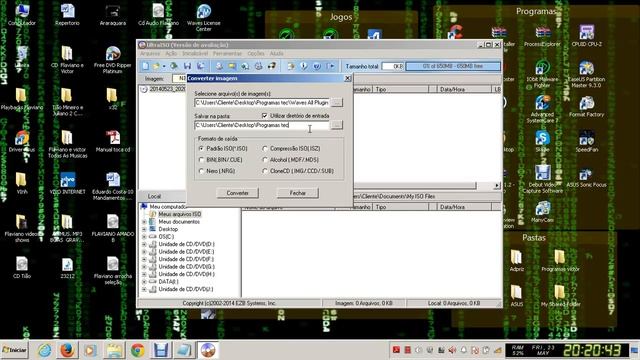This screenshot has width=640, height=360.
Task: Click the Save floppy toolbar icon in UltraISO
Action: pyautogui.click(x=187, y=66)
